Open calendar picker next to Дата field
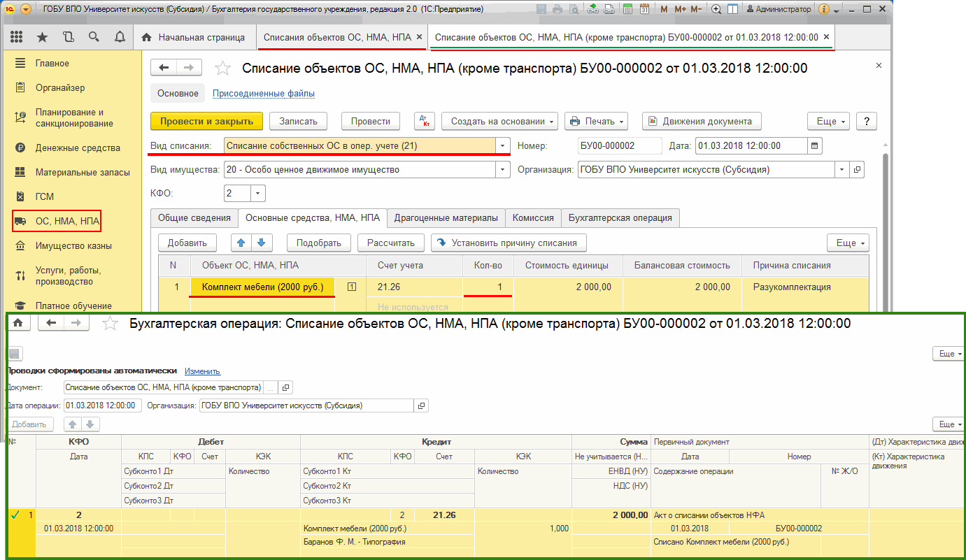966x560 pixels. pyautogui.click(x=815, y=146)
